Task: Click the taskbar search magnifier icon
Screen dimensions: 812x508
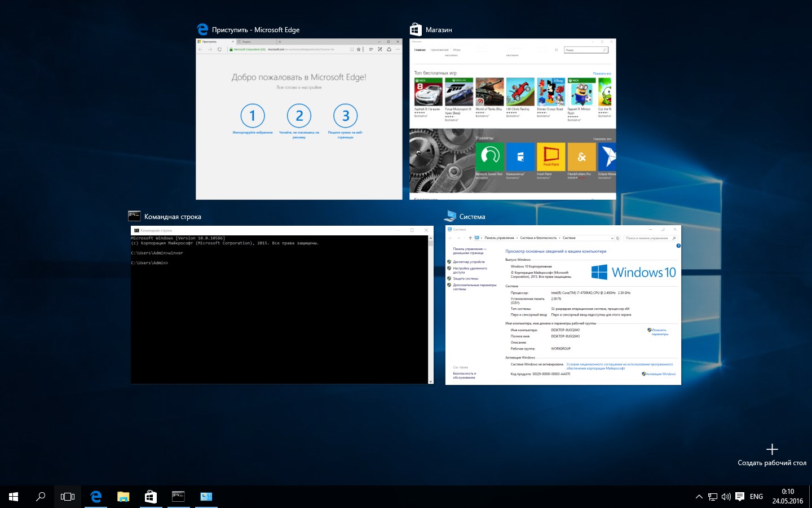Action: point(41,497)
